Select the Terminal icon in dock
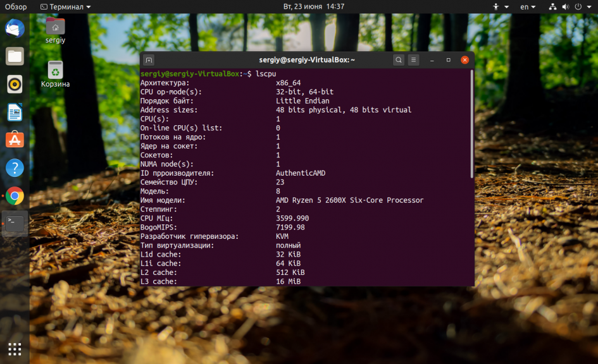 (15, 224)
